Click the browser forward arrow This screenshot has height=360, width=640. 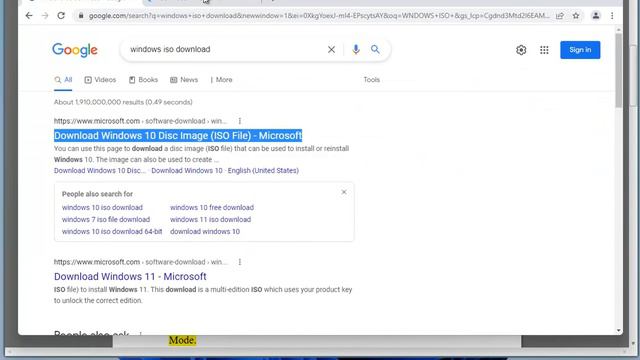45,16
